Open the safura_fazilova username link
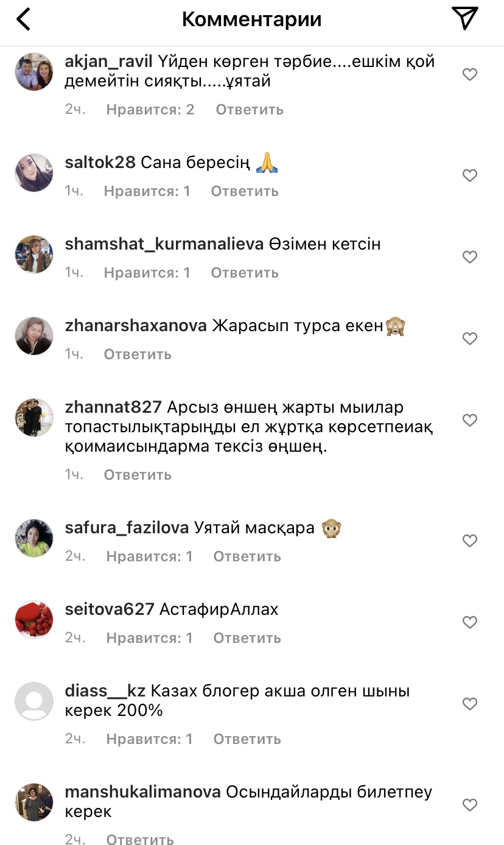This screenshot has height=845, width=504. (127, 528)
